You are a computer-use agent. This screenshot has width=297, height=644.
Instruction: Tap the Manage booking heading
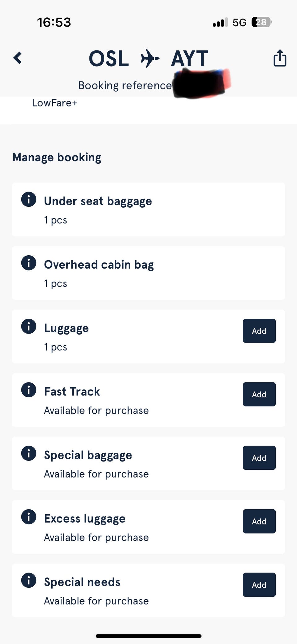(57, 157)
